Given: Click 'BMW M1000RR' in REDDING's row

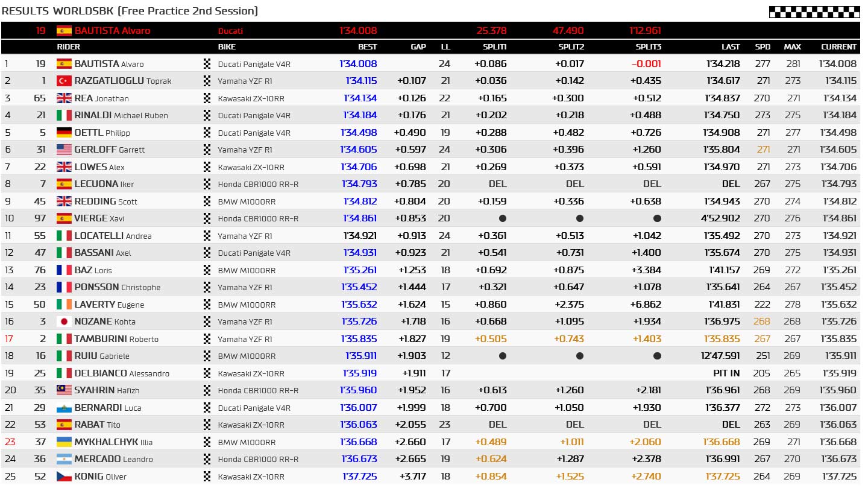Looking at the screenshot, I should pyautogui.click(x=247, y=201).
